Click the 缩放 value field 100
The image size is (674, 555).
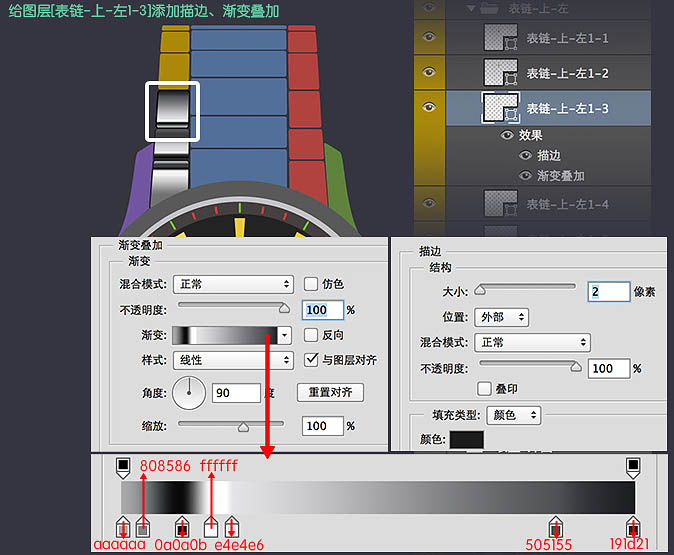coord(323,426)
